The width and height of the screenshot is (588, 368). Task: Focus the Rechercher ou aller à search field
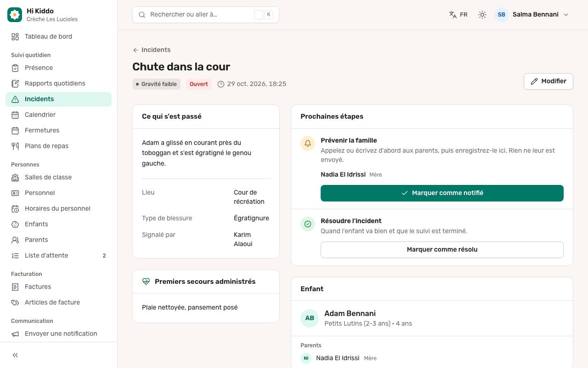[x=206, y=15]
